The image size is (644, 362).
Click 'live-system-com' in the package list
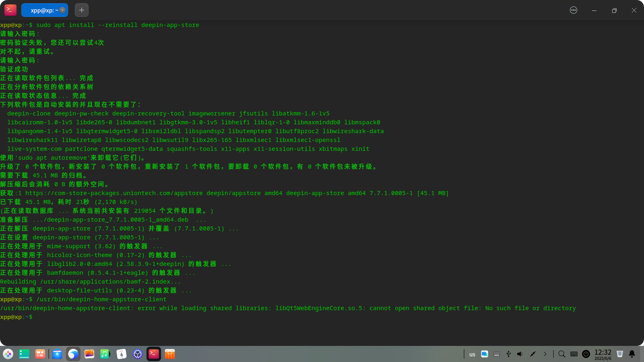coord(34,149)
